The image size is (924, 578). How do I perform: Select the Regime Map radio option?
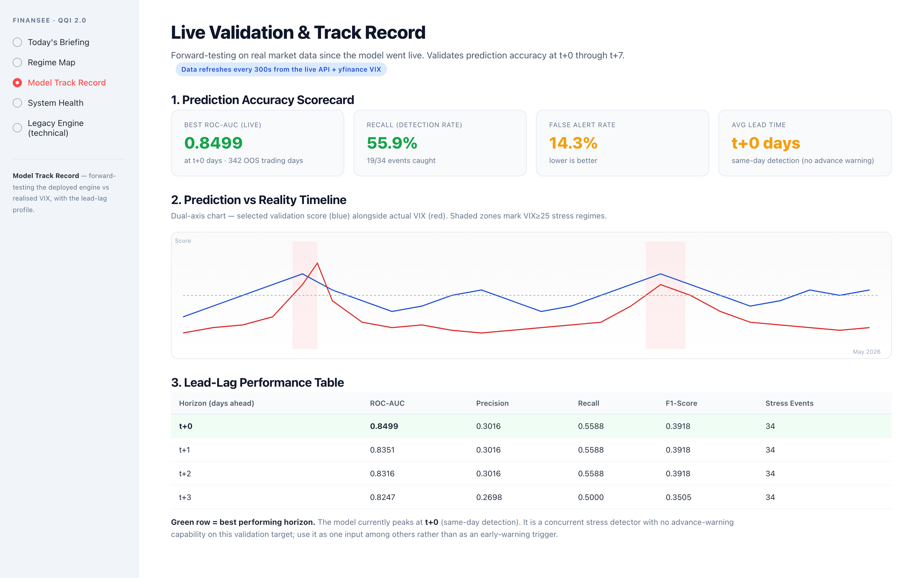17,62
